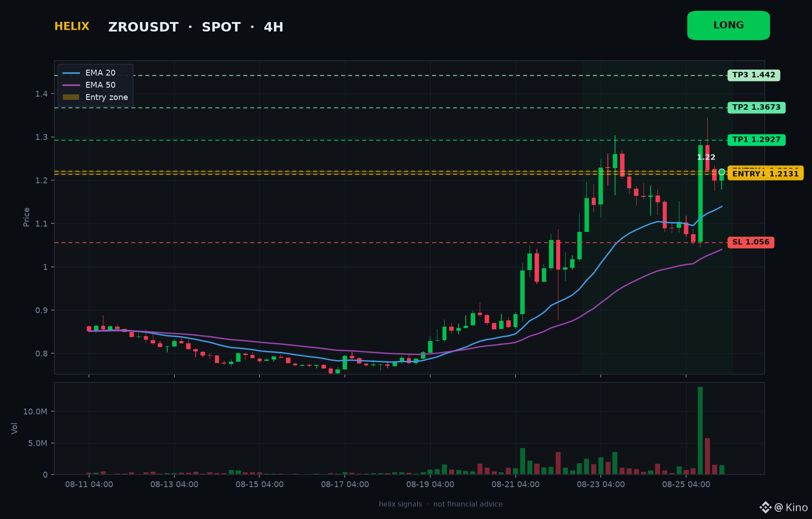Click the ENTRY 1.2131 price label
The width and height of the screenshot is (812, 519).
765,174
